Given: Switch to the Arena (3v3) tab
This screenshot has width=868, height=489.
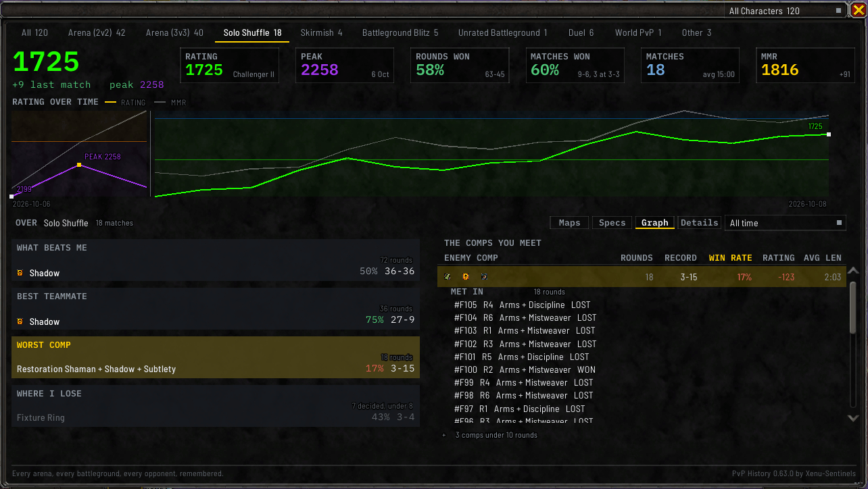Looking at the screenshot, I should pyautogui.click(x=174, y=32).
